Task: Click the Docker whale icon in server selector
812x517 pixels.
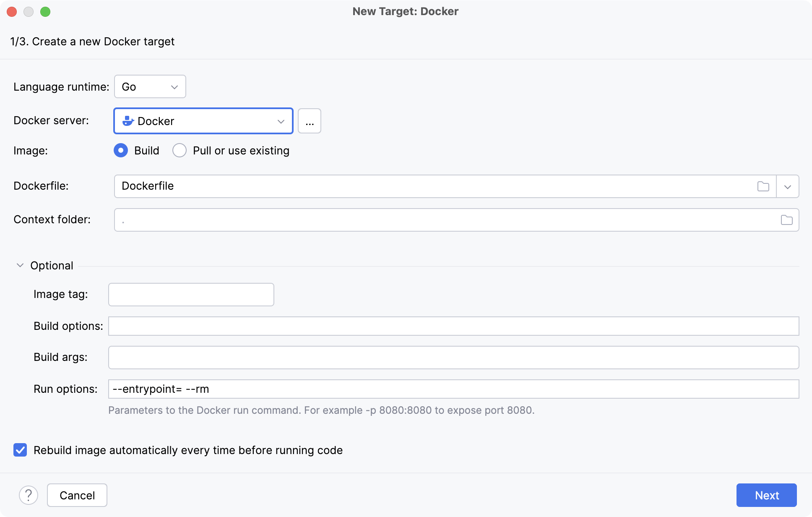Action: [128, 121]
